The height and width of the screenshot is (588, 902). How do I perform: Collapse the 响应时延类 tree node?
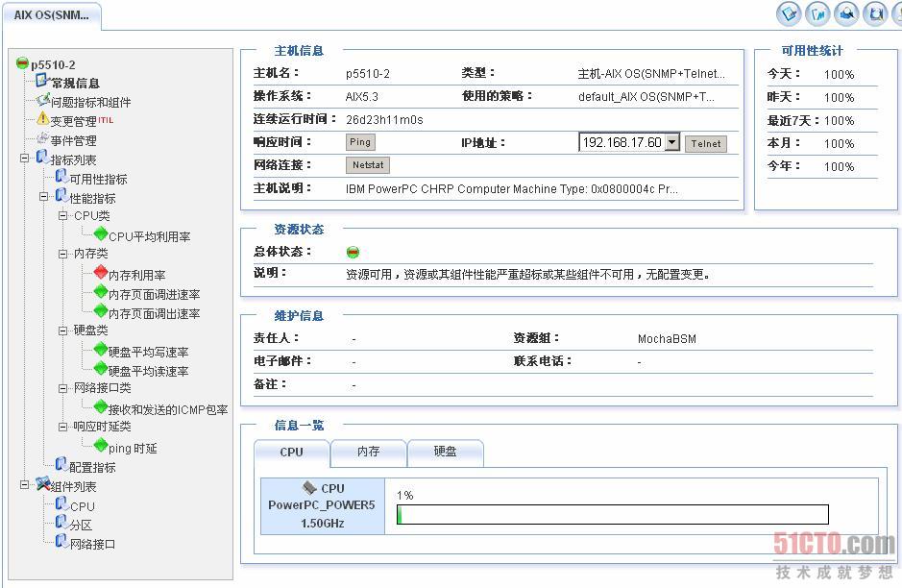click(x=62, y=427)
